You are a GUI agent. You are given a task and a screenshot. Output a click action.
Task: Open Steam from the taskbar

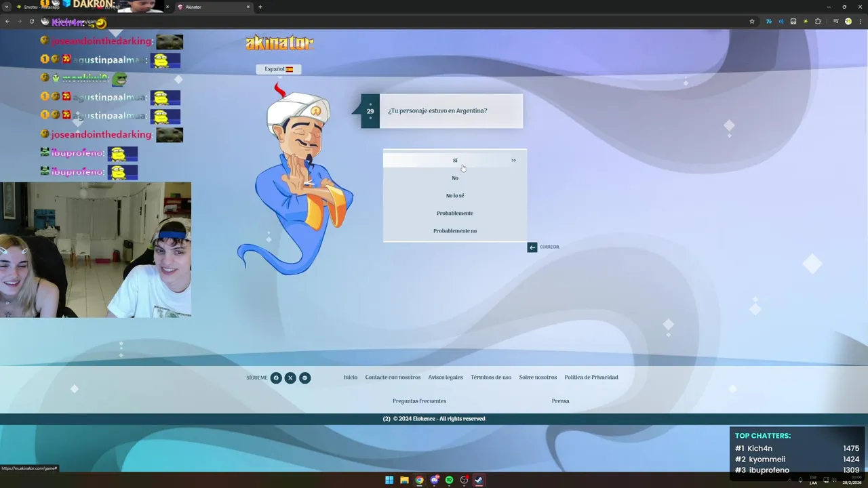[x=479, y=481]
